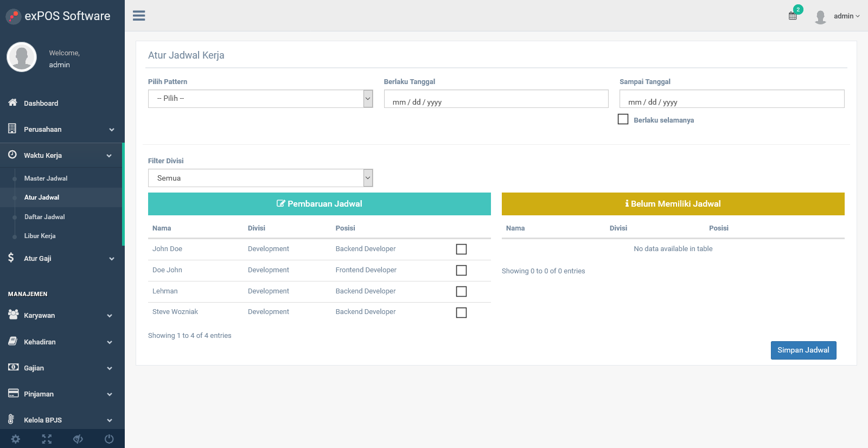Screen dimensions: 868x448
Task: Expand the Karyawan menu chevron
Action: [x=110, y=316]
